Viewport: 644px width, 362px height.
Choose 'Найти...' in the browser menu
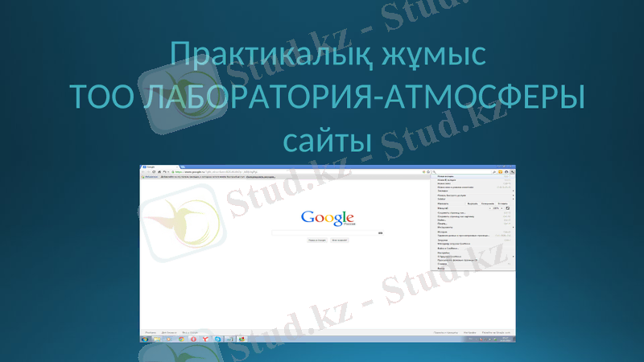[x=472, y=220]
